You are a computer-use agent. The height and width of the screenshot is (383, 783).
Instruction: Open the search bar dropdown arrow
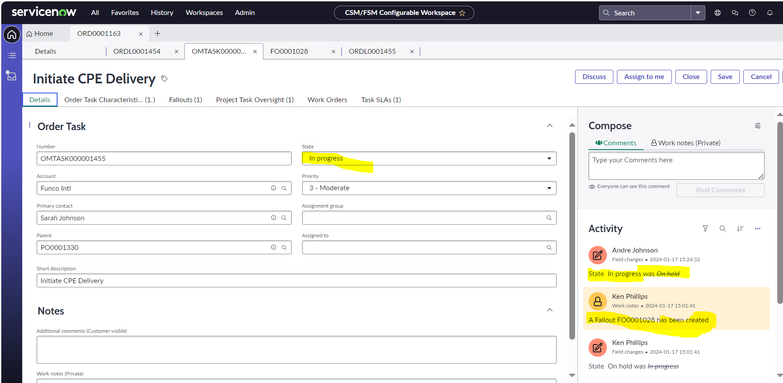tap(698, 13)
